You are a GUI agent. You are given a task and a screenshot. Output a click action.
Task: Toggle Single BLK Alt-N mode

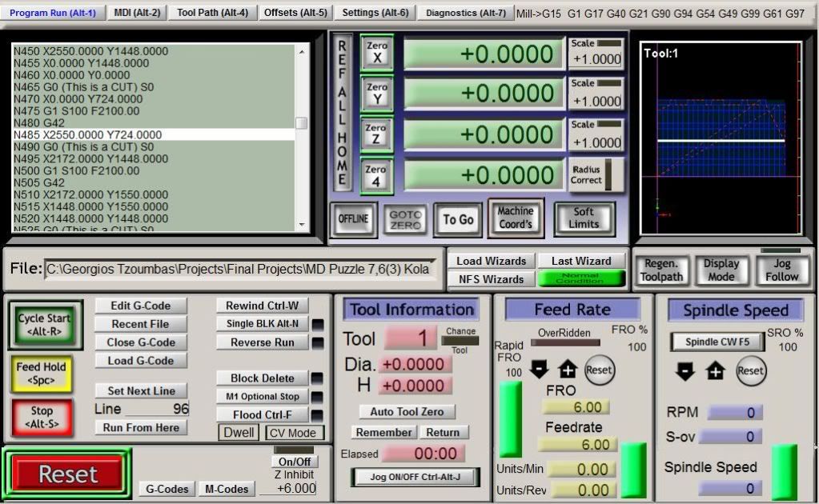262,324
